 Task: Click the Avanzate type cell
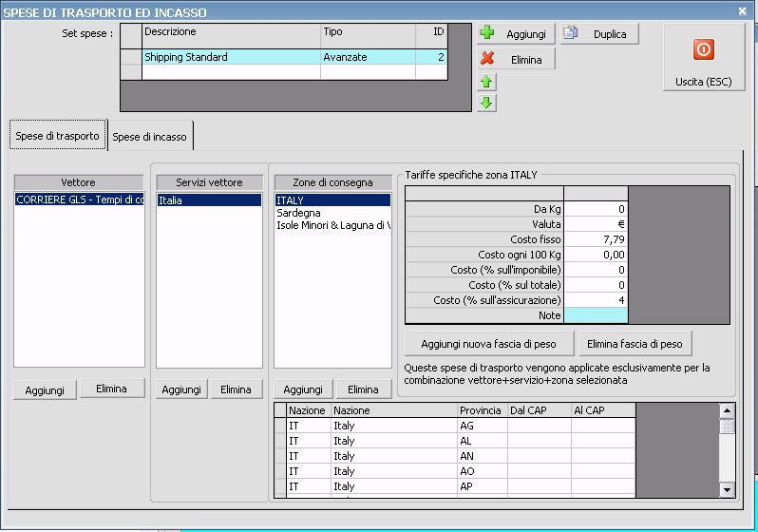[x=368, y=57]
